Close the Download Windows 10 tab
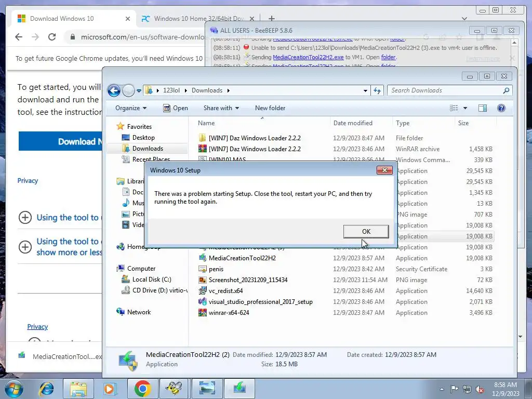Viewport: 532px width, 399px height. pyautogui.click(x=128, y=19)
